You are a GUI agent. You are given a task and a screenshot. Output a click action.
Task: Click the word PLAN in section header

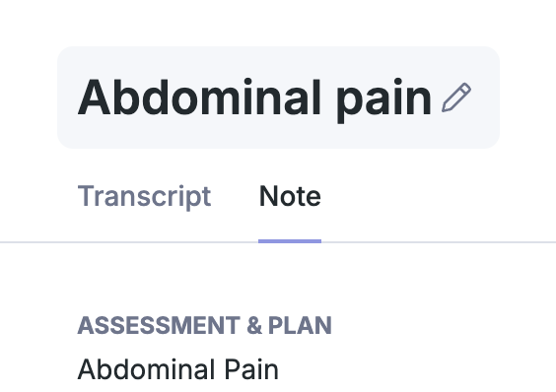coord(300,325)
